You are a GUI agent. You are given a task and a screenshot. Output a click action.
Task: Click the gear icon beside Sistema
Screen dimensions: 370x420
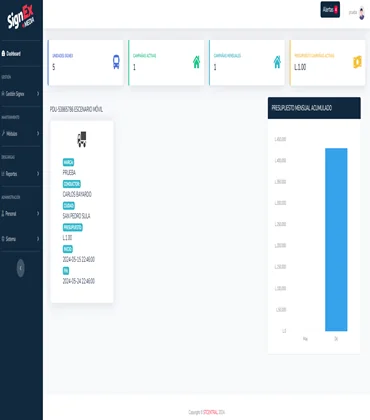[x=3, y=239]
